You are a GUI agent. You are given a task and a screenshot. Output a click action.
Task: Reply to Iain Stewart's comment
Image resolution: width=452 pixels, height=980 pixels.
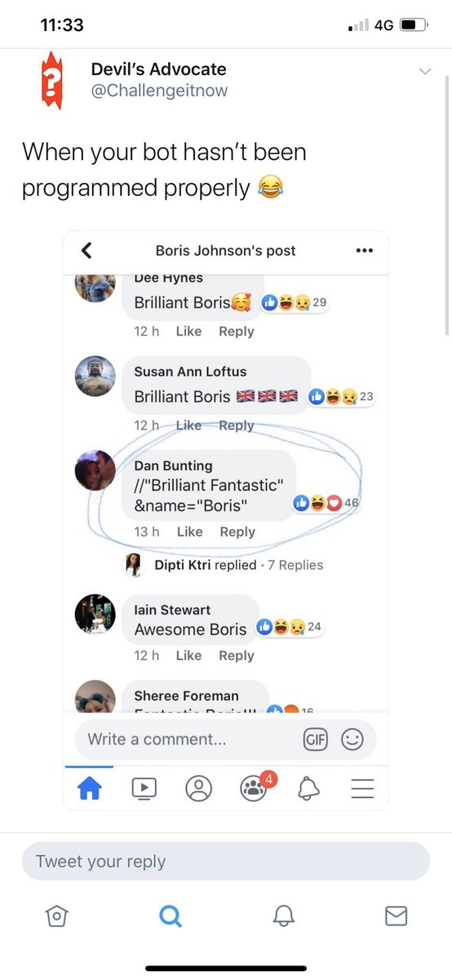coord(237,656)
